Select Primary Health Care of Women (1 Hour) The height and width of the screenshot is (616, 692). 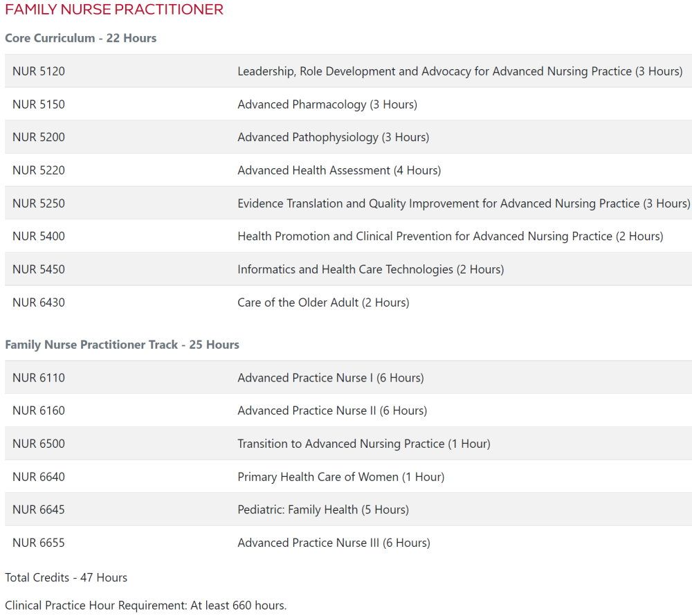[341, 477]
